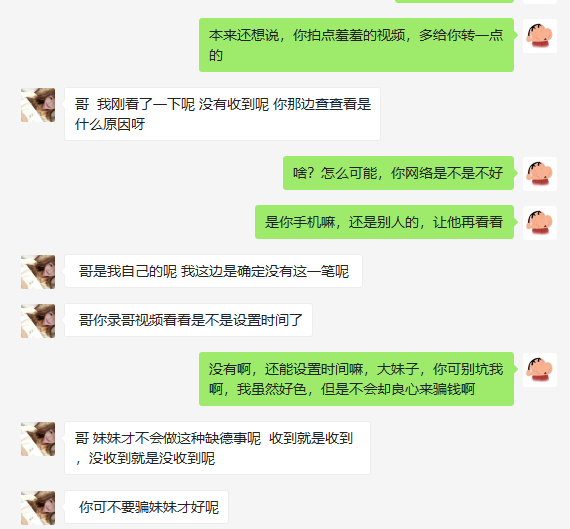This screenshot has height=529, width=570.
Task: Click cartoon avatar beside 啥？怎么可能 message
Action: tap(540, 174)
